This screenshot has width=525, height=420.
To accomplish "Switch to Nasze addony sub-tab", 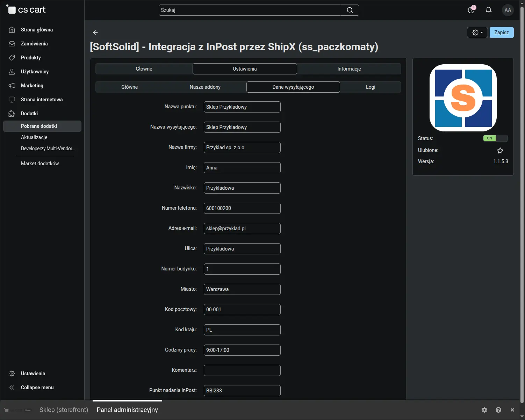I will (205, 87).
